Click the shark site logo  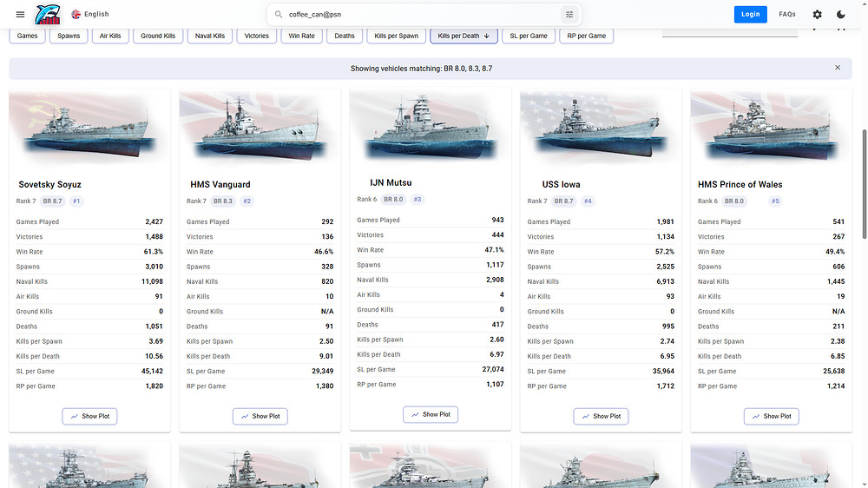(48, 15)
